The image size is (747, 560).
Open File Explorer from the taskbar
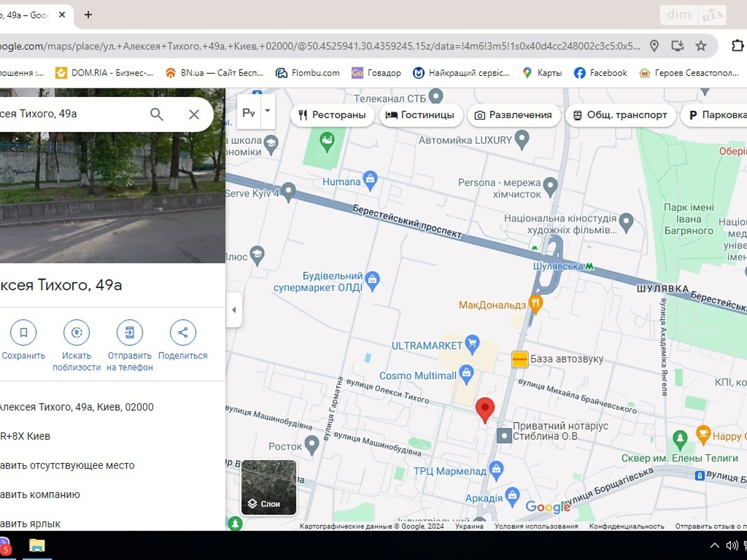37,546
